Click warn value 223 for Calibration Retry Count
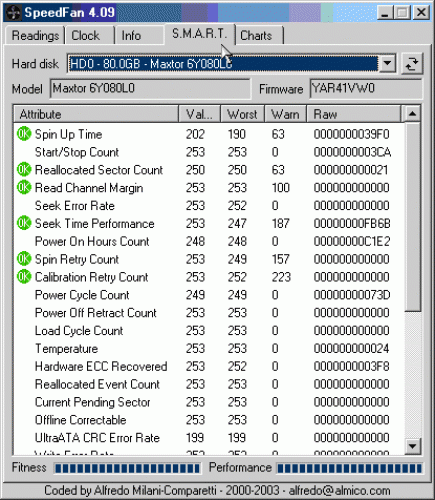This screenshot has height=500, width=435. (281, 277)
